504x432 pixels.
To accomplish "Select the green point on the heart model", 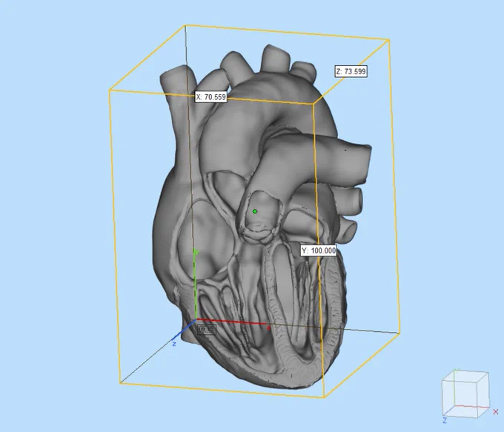I will tap(255, 211).
